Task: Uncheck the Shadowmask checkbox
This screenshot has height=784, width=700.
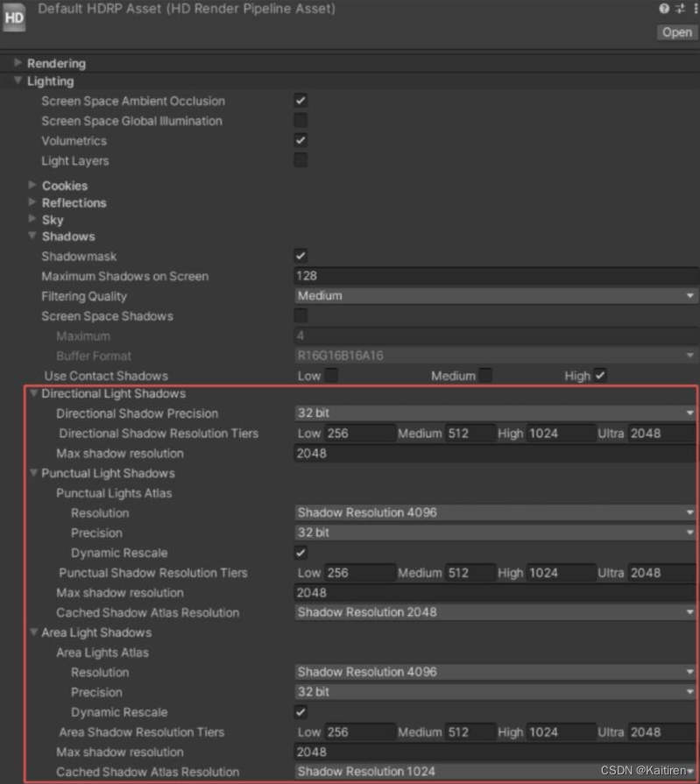Action: click(301, 256)
